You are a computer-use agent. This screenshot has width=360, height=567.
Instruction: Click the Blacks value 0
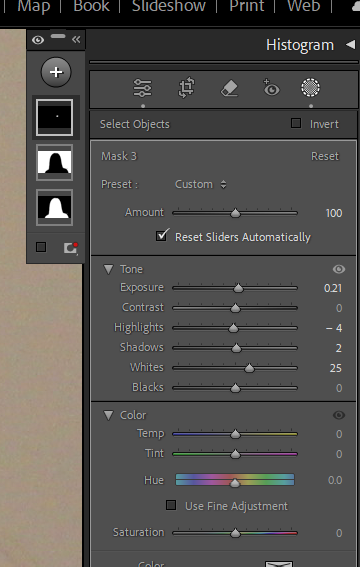(339, 388)
